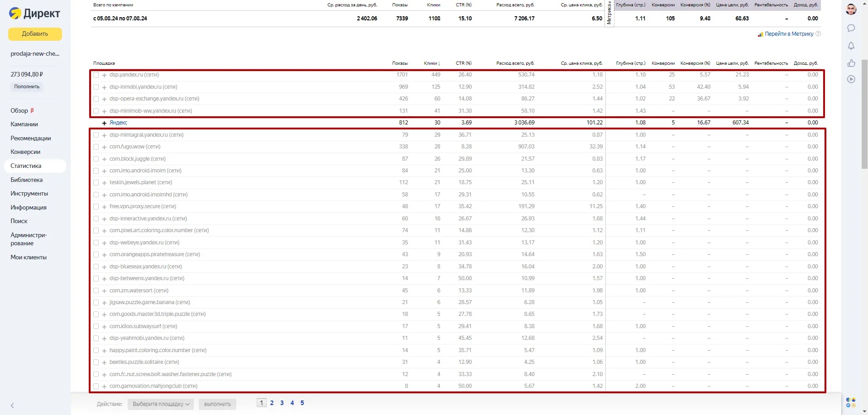Open the notifications bell icon
Image resolution: width=868 pixels, height=415 pixels.
click(851, 46)
